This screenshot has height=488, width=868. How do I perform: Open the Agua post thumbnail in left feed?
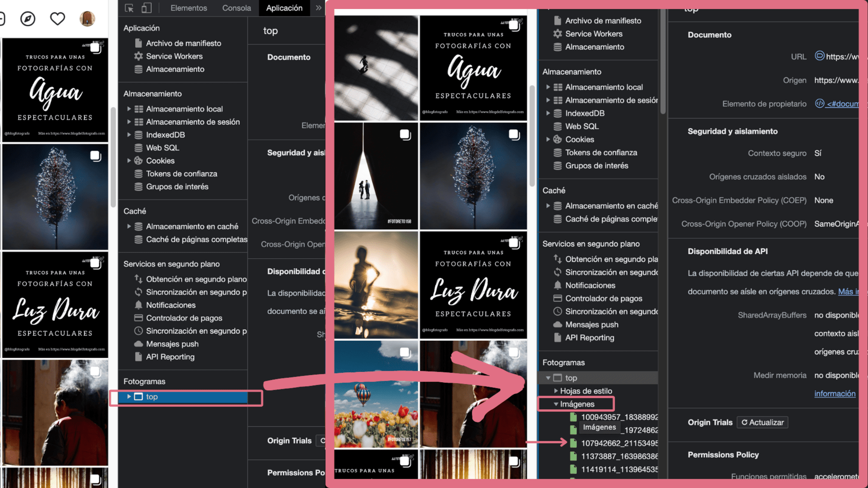pos(55,90)
